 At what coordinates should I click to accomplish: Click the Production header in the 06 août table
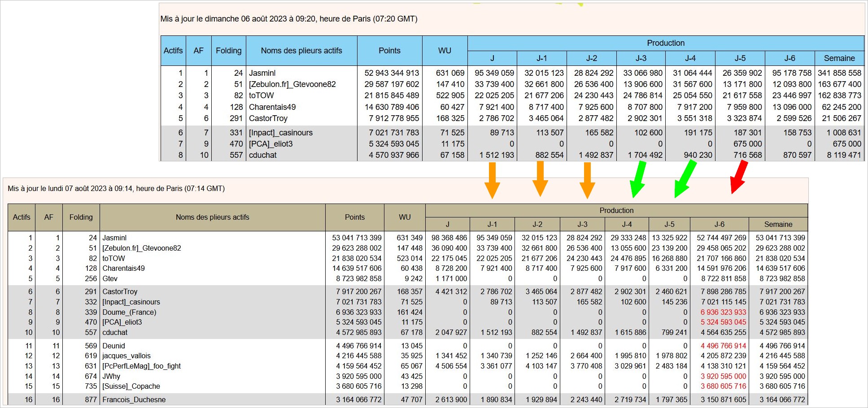pos(666,43)
